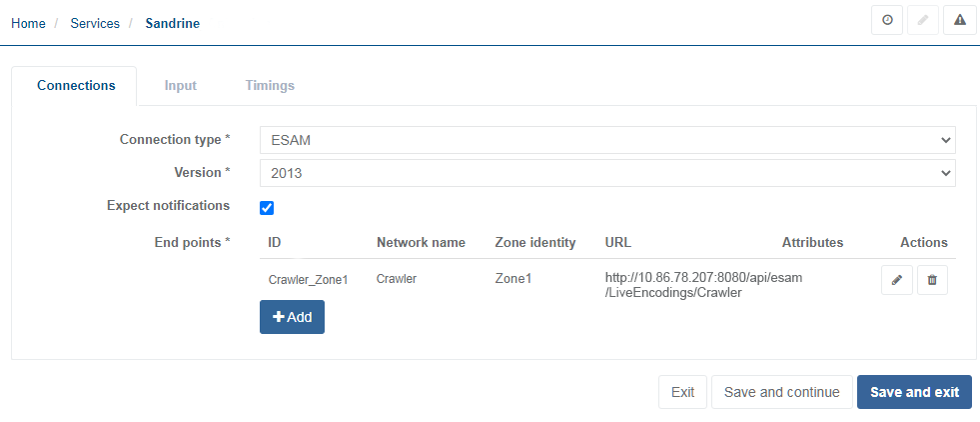
Task: Select the Crawler_Zone1 ID cell
Action: click(x=308, y=280)
